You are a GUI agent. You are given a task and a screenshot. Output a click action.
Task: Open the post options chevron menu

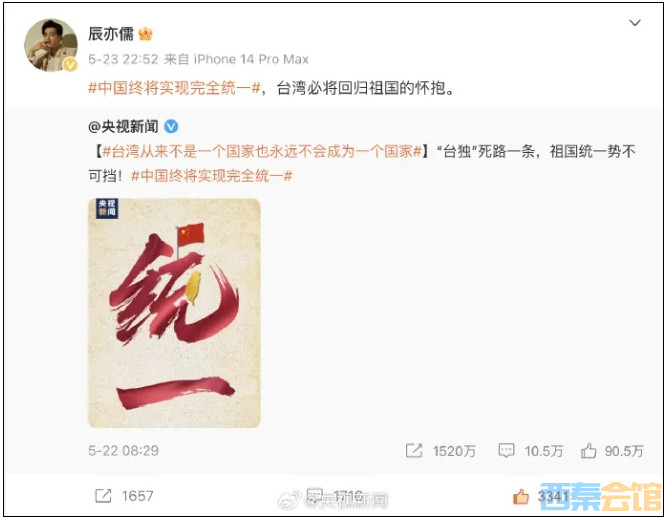click(635, 23)
